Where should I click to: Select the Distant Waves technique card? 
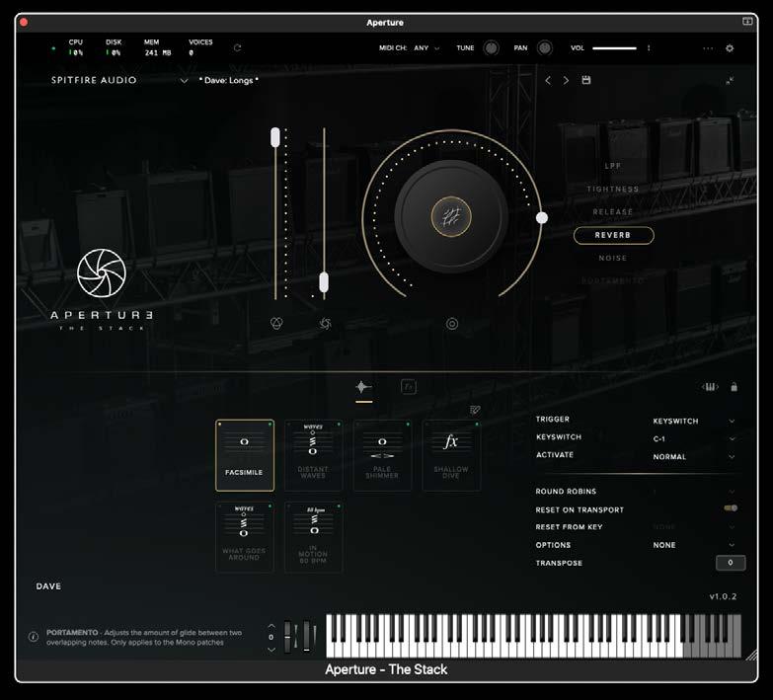point(314,455)
